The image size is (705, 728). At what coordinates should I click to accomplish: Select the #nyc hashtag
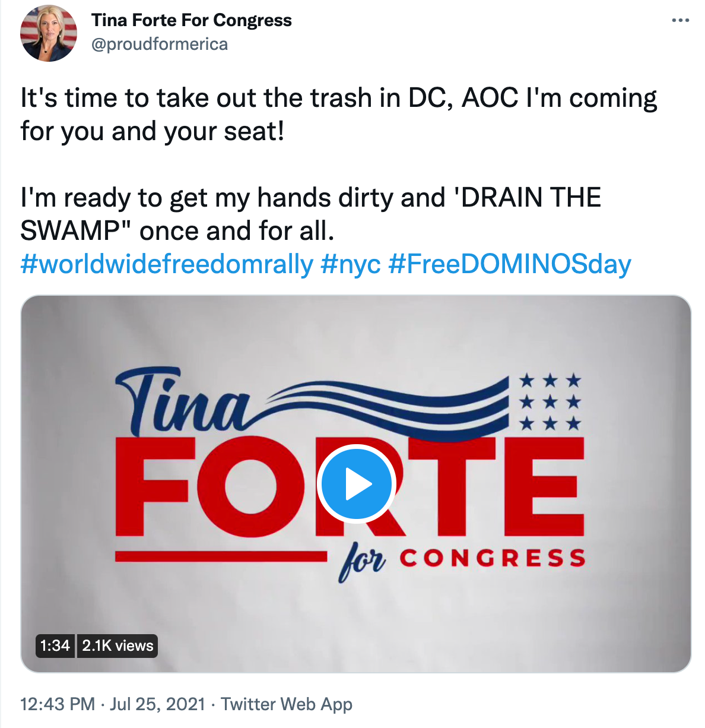coord(350,264)
